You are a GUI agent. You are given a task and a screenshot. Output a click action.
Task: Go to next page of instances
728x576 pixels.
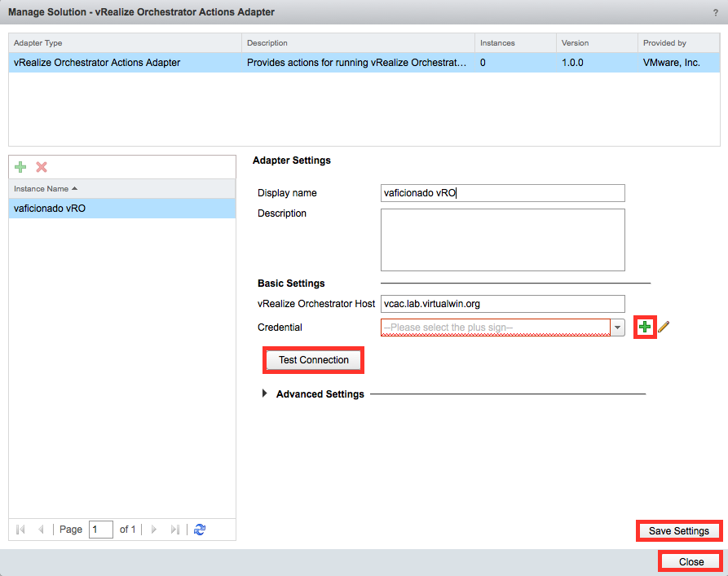click(x=154, y=529)
